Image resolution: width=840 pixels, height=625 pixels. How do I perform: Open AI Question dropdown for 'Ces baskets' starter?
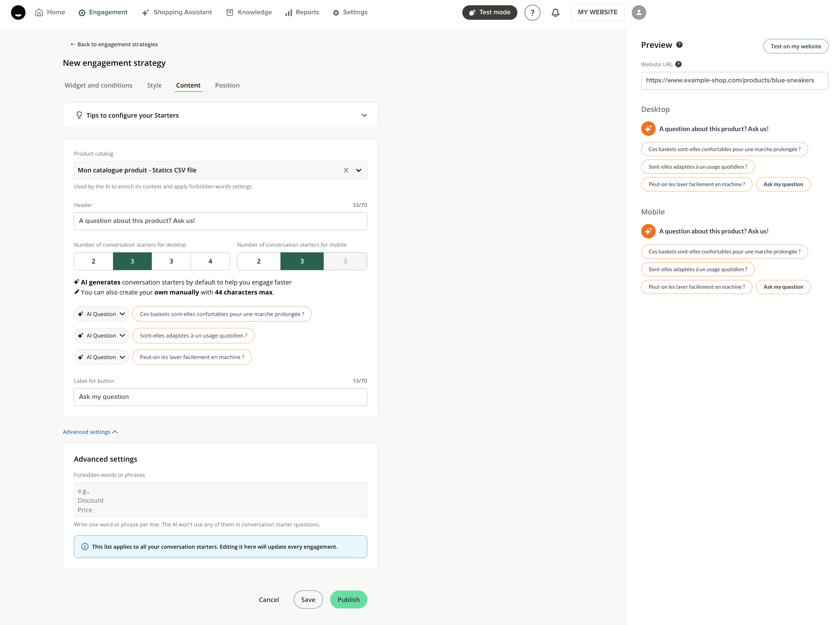pyautogui.click(x=101, y=314)
